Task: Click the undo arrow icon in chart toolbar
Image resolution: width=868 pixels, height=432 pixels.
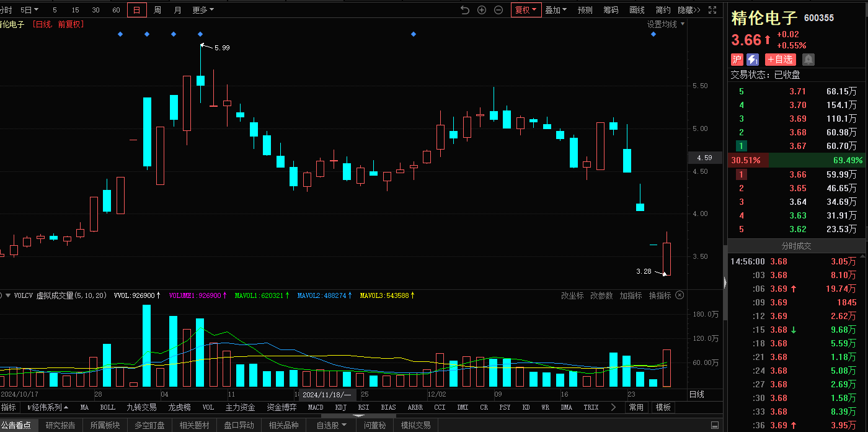Action: (466, 10)
